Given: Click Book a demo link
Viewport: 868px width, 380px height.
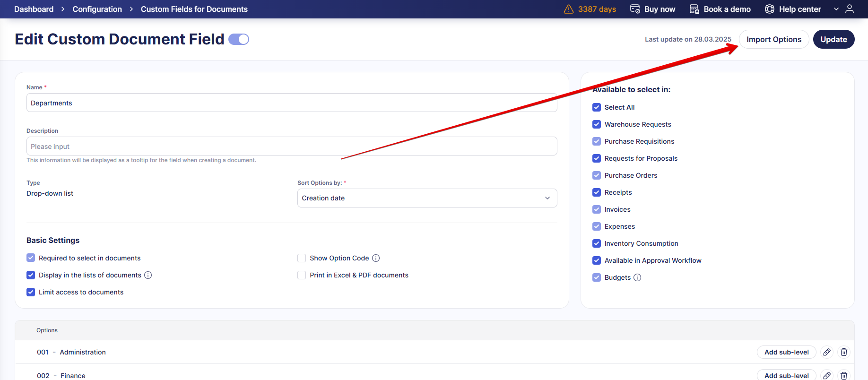Looking at the screenshot, I should click(x=720, y=9).
